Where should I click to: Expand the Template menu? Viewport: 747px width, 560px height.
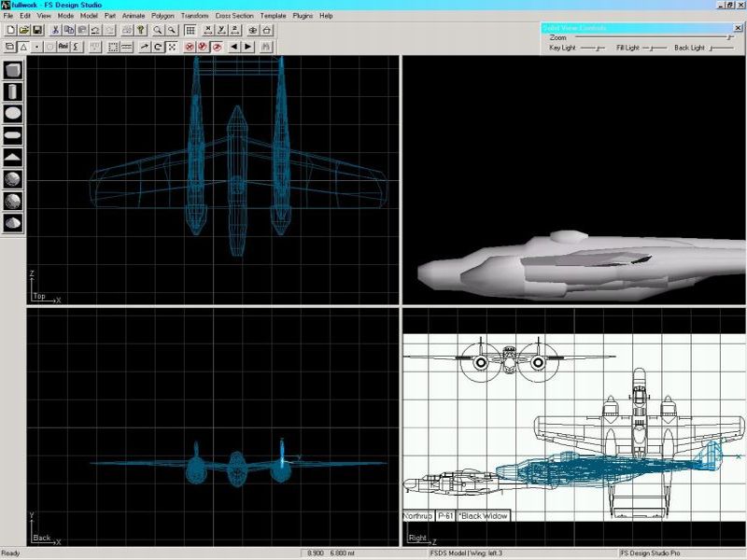pyautogui.click(x=274, y=16)
